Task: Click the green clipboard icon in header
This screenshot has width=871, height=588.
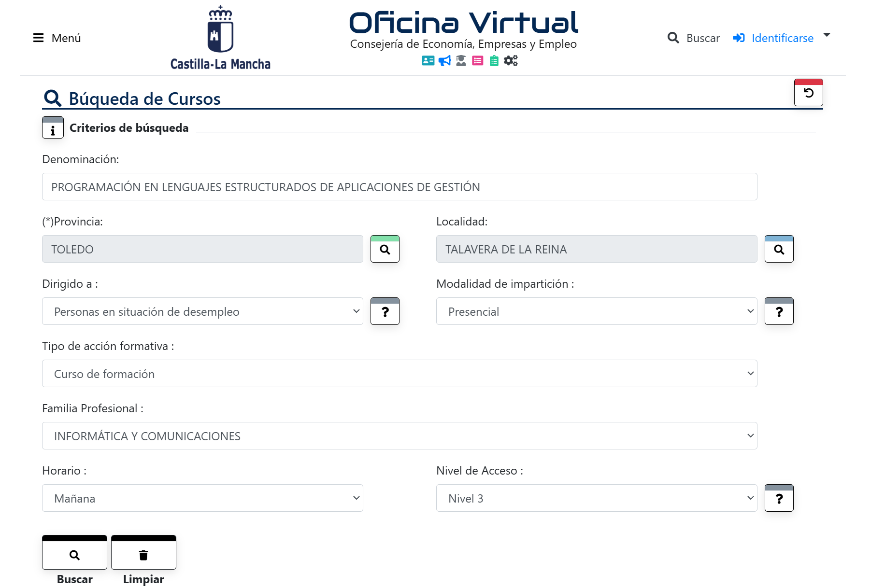Action: pyautogui.click(x=494, y=60)
